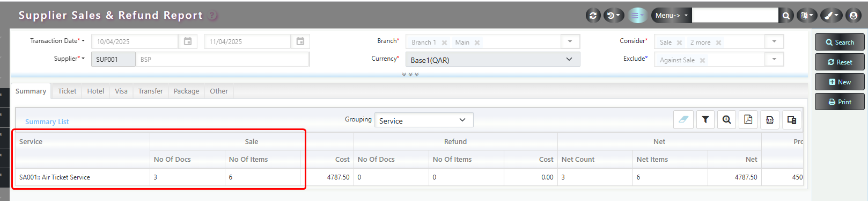Screen dimensions: 868x201
Task: Click the Net Count column header
Action: coord(595,160)
